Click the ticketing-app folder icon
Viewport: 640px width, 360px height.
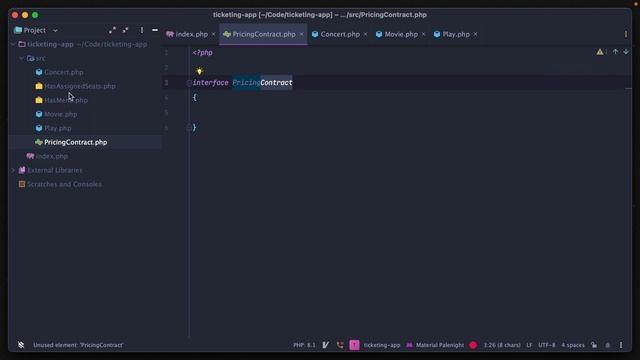click(22, 44)
